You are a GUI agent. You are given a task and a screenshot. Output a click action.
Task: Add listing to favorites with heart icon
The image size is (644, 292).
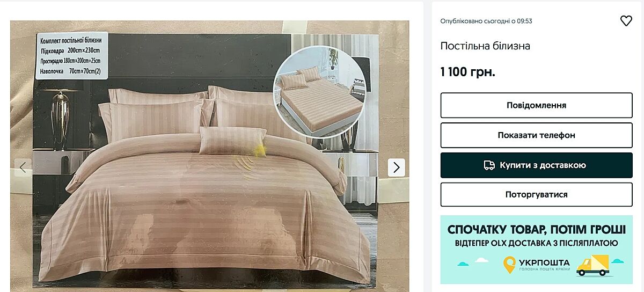point(626,21)
